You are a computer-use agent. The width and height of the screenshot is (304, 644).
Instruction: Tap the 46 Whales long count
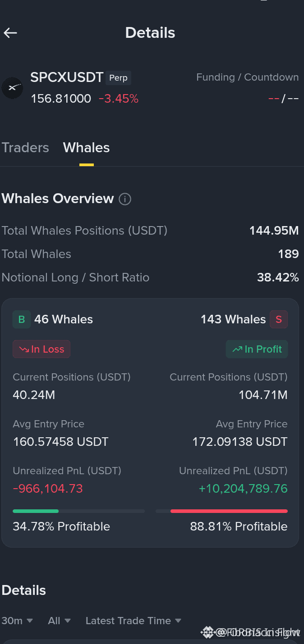tap(64, 319)
